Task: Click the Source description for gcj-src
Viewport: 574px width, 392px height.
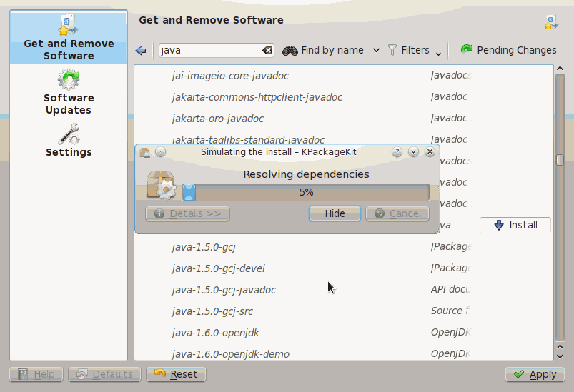Action: (x=450, y=311)
